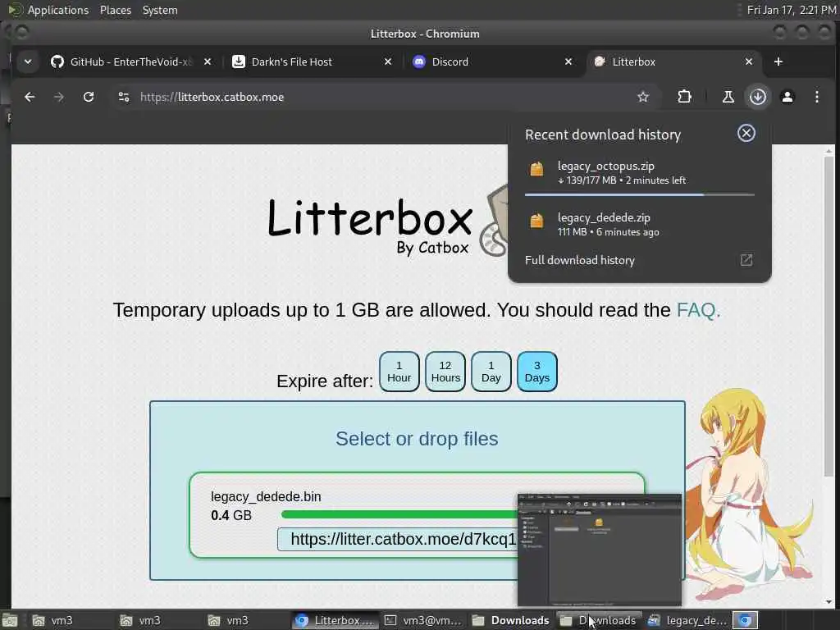The width and height of the screenshot is (840, 630).
Task: Reload the Litterbox page
Action: (89, 97)
